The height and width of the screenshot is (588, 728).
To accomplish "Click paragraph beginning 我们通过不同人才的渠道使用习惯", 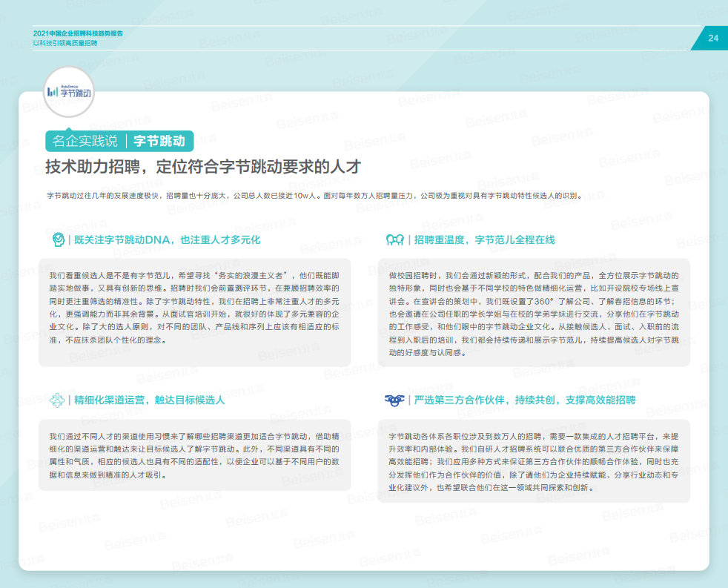I will (194, 455).
